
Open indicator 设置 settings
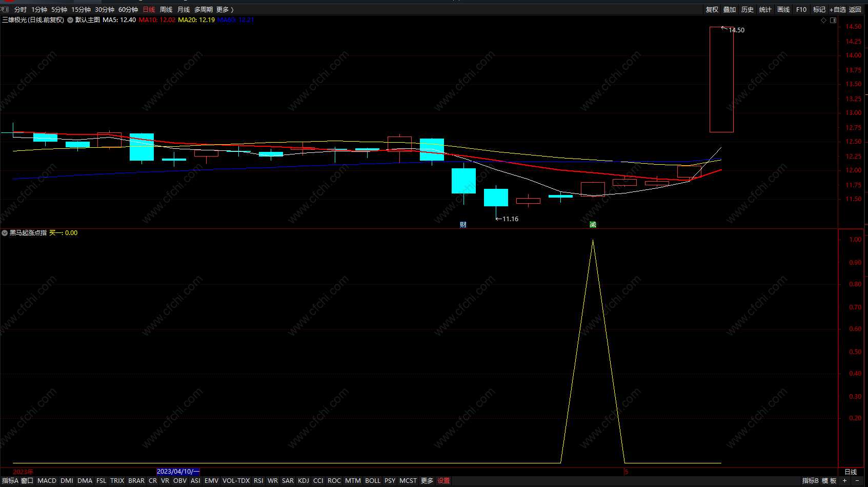(x=443, y=481)
